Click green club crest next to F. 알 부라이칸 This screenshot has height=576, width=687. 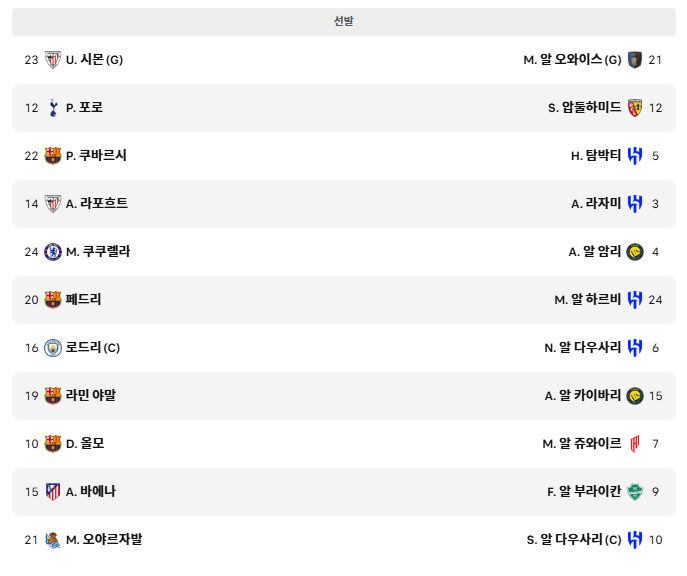click(x=635, y=491)
